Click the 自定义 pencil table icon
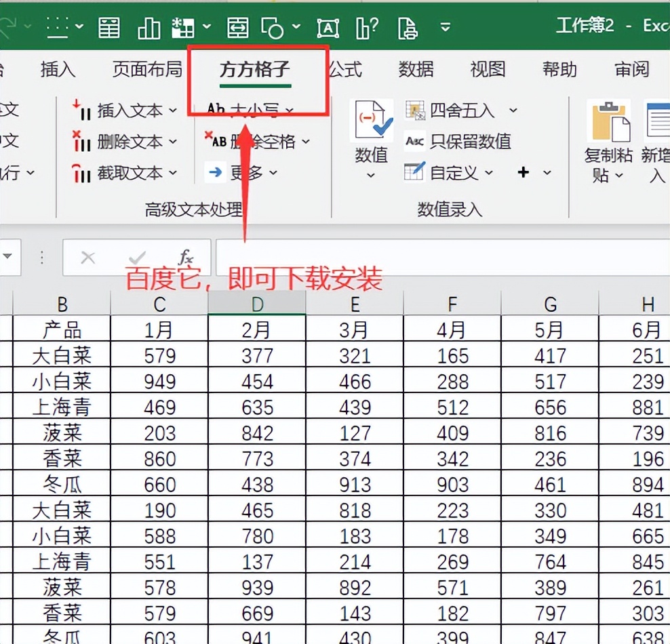This screenshot has width=670, height=644. pyautogui.click(x=414, y=172)
